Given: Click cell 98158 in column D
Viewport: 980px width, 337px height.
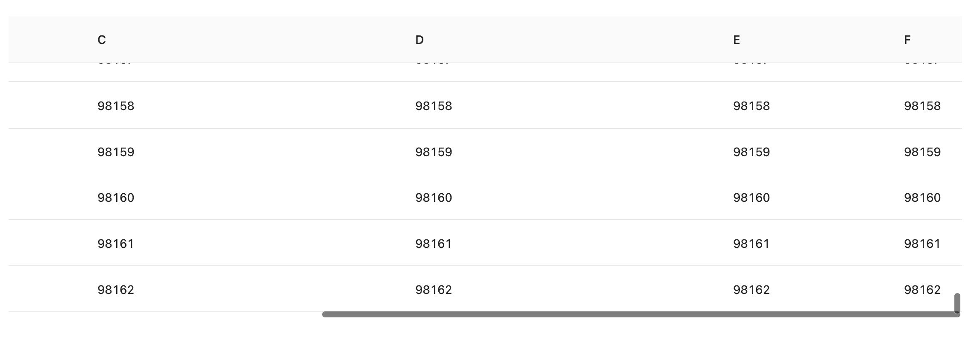Looking at the screenshot, I should coord(434,106).
